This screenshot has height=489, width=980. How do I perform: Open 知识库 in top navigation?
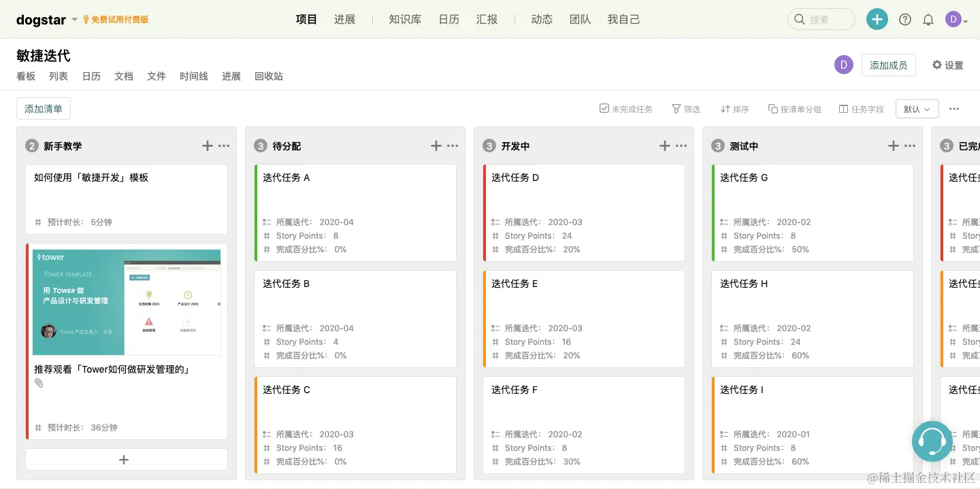406,19
